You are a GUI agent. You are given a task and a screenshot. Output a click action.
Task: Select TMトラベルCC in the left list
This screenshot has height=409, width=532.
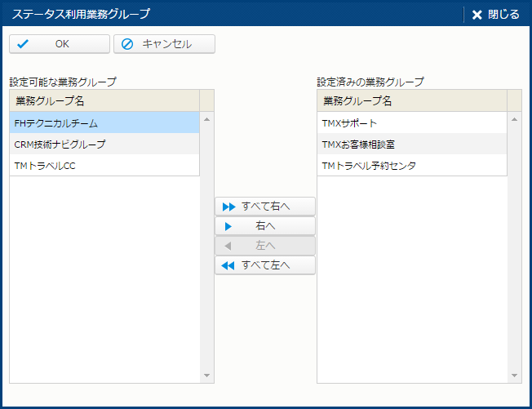coord(104,166)
